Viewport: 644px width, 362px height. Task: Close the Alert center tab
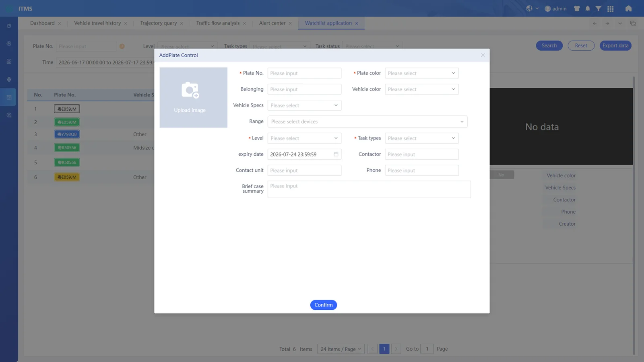(290, 23)
